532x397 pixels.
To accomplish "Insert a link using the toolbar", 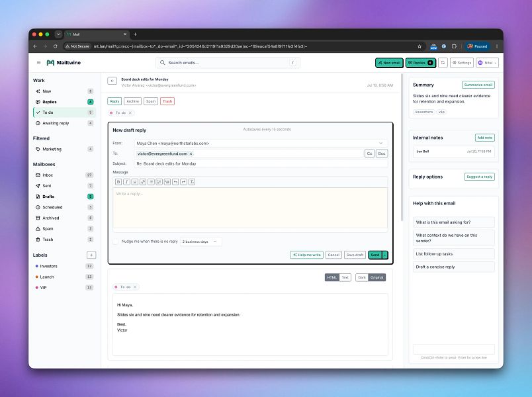I will tap(143, 182).
